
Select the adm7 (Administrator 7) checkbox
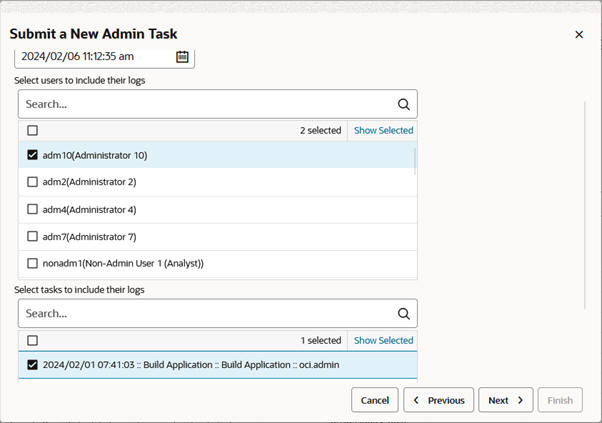[x=33, y=237]
